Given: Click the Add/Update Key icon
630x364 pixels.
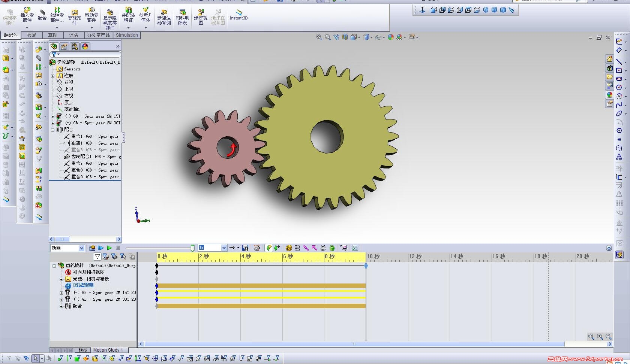Looking at the screenshot, I should click(277, 248).
